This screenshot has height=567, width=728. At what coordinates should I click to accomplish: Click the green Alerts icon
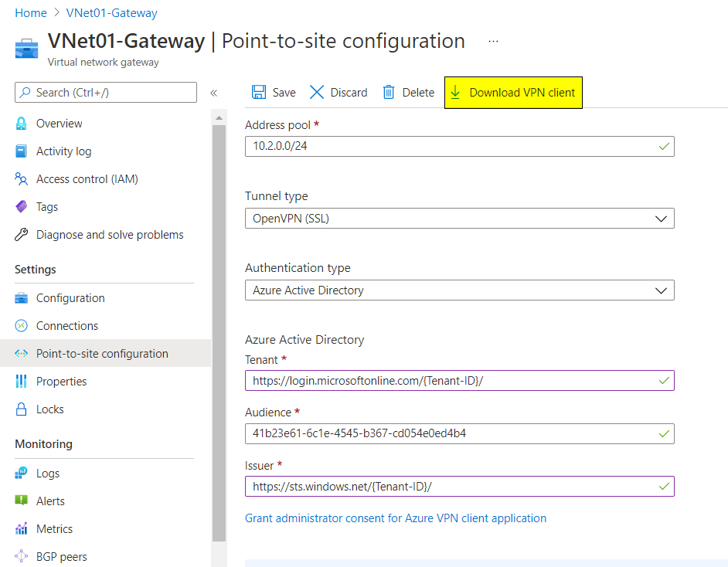[22, 501]
